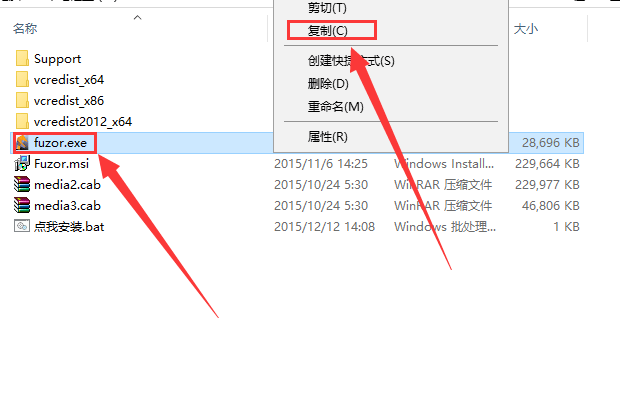Click the vcredist_x64 folder icon
The height and width of the screenshot is (414, 620).
click(22, 79)
